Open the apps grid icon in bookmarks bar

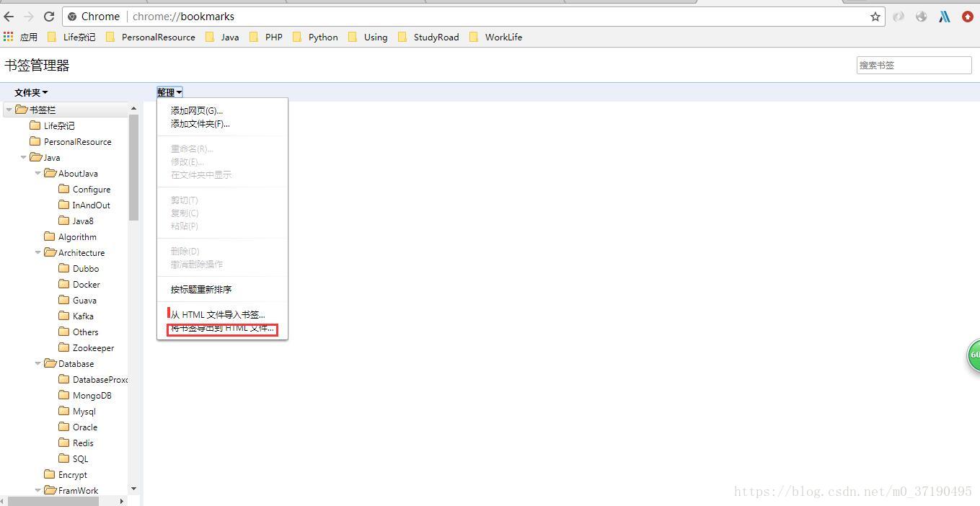point(9,37)
